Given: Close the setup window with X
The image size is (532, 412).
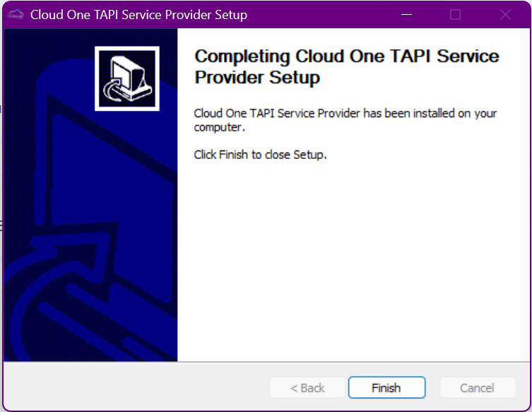Looking at the screenshot, I should 506,14.
